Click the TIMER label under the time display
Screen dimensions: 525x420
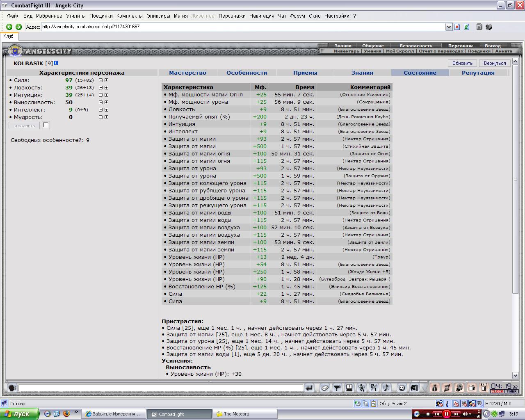511,391
